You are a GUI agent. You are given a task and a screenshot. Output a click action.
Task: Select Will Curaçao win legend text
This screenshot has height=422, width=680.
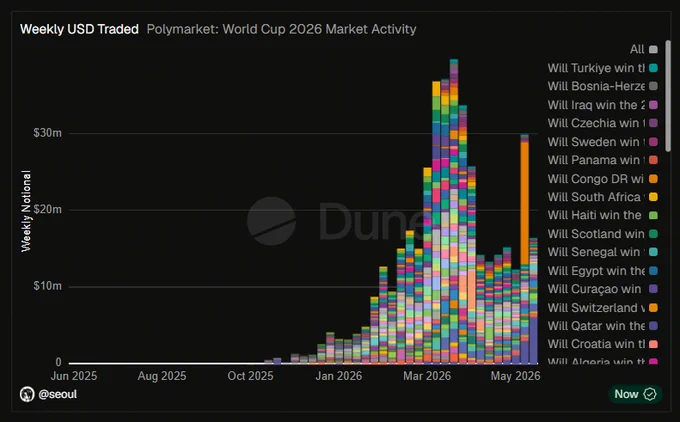pyautogui.click(x=594, y=289)
